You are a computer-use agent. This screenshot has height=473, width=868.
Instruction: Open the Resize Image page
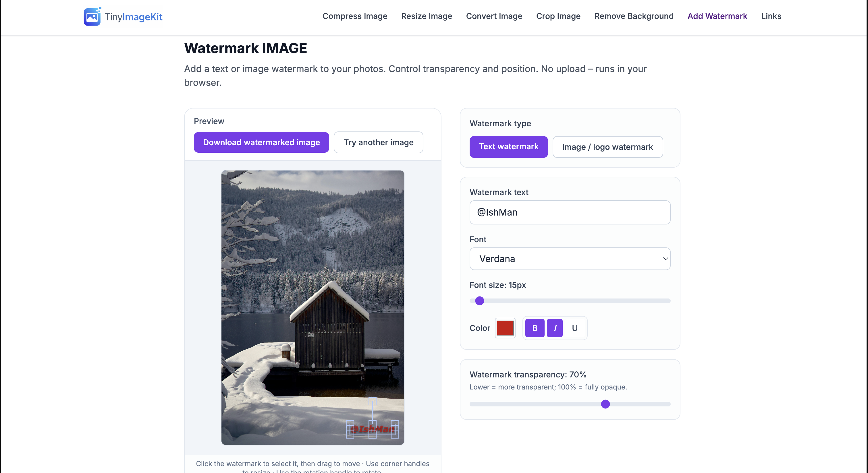pyautogui.click(x=427, y=16)
